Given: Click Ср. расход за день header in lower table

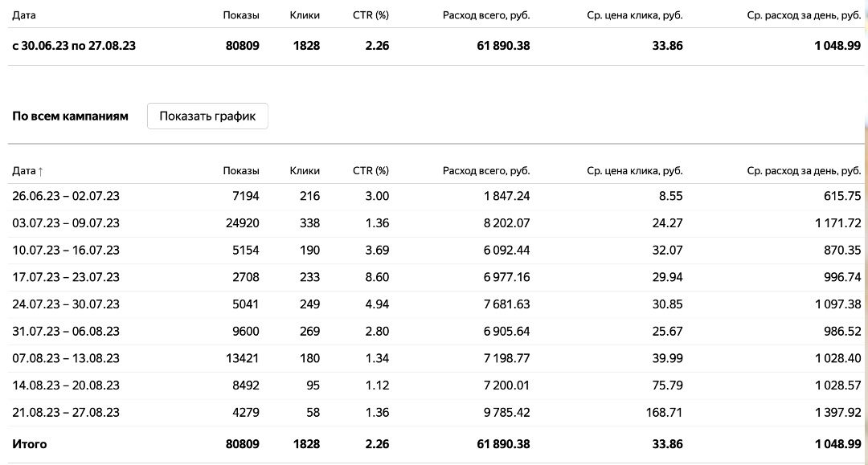Looking at the screenshot, I should pyautogui.click(x=804, y=170).
